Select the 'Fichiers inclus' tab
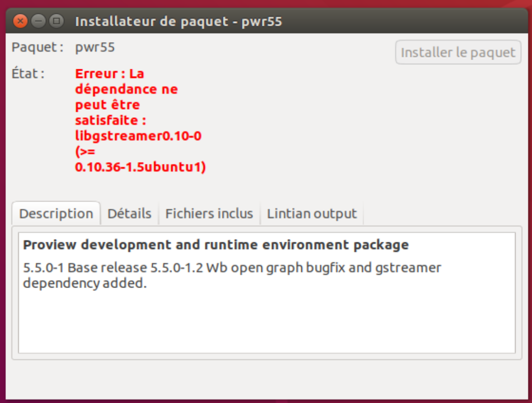This screenshot has width=532, height=403. tap(209, 213)
